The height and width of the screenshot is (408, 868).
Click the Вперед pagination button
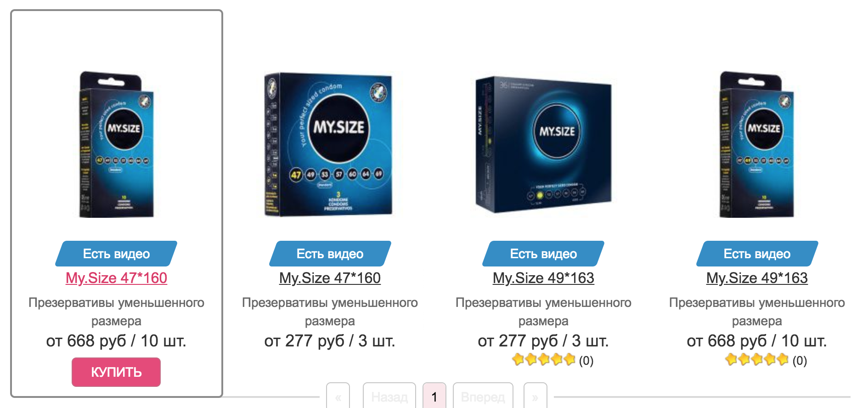(483, 397)
